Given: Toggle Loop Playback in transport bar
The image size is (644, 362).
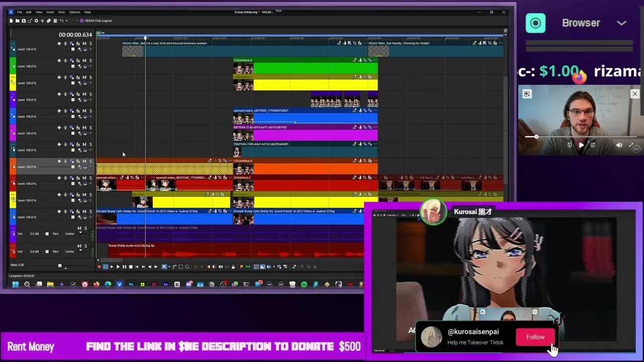Looking at the screenshot, I should point(105,266).
